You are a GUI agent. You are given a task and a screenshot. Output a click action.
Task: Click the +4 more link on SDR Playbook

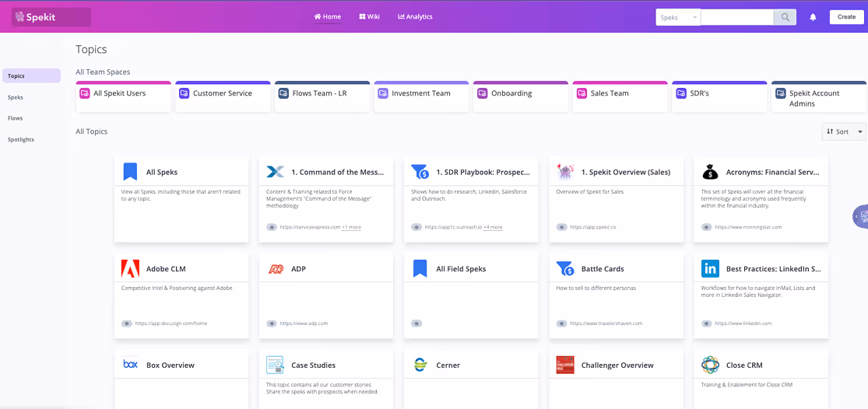pos(494,227)
